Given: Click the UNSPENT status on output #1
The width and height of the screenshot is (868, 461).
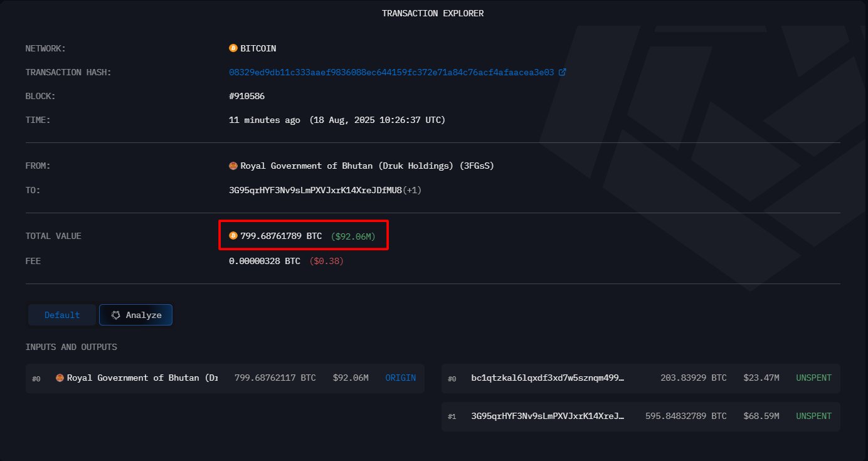Looking at the screenshot, I should 813,416.
